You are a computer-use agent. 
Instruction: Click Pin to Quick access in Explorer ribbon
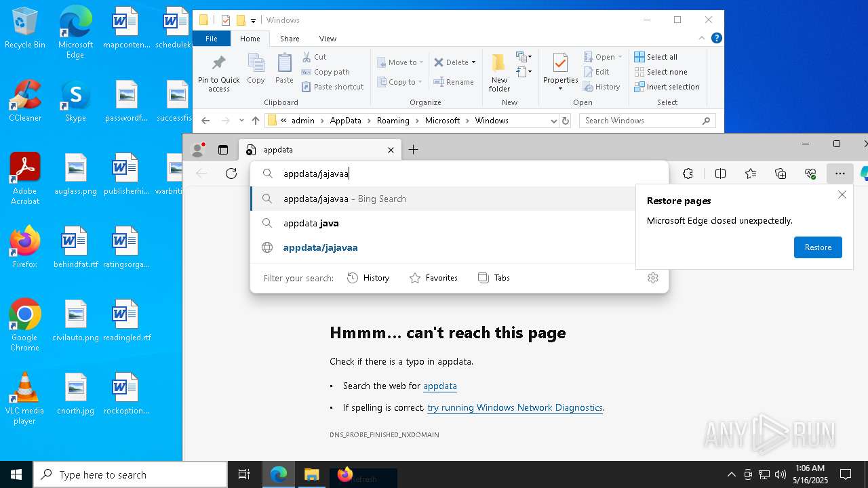click(218, 73)
